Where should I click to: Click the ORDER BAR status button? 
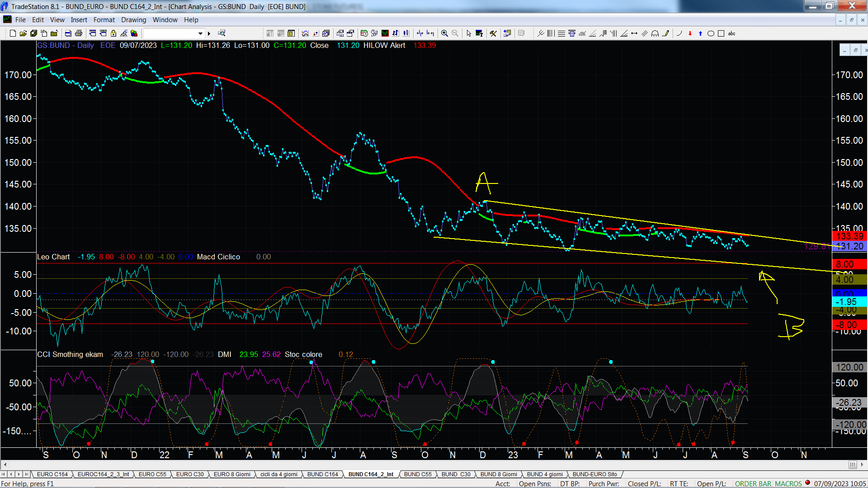click(x=753, y=483)
